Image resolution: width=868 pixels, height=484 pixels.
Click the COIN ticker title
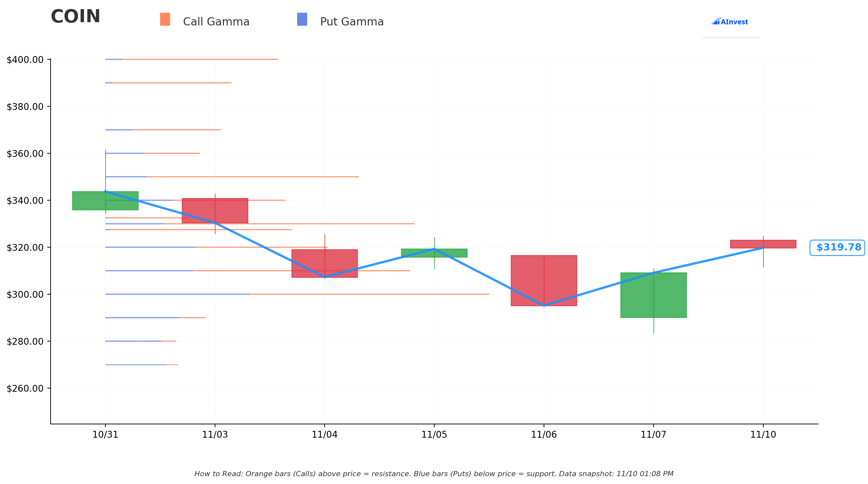coord(75,17)
